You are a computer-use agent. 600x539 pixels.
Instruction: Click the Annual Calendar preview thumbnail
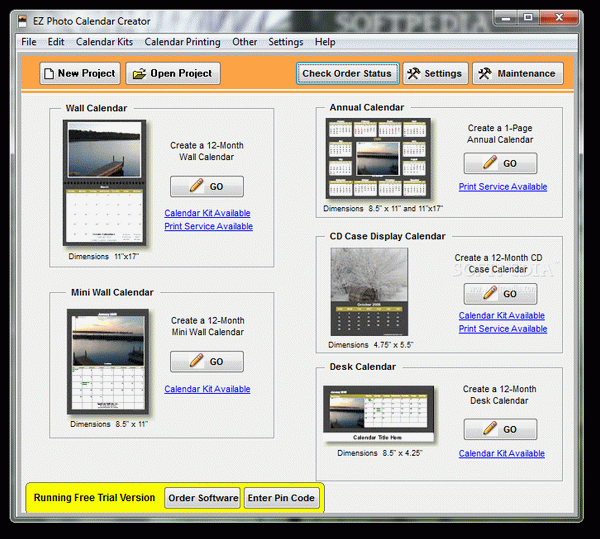(378, 158)
